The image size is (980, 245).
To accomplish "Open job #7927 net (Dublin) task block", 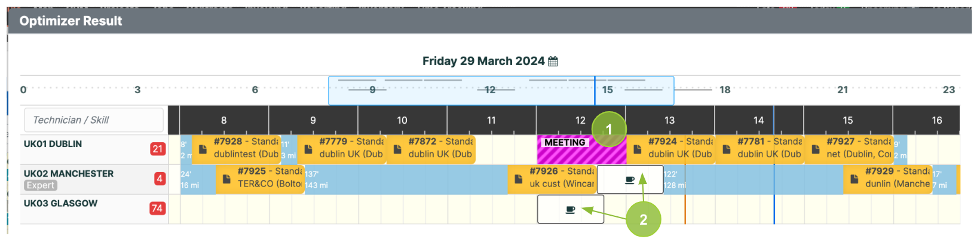I will pyautogui.click(x=849, y=149).
